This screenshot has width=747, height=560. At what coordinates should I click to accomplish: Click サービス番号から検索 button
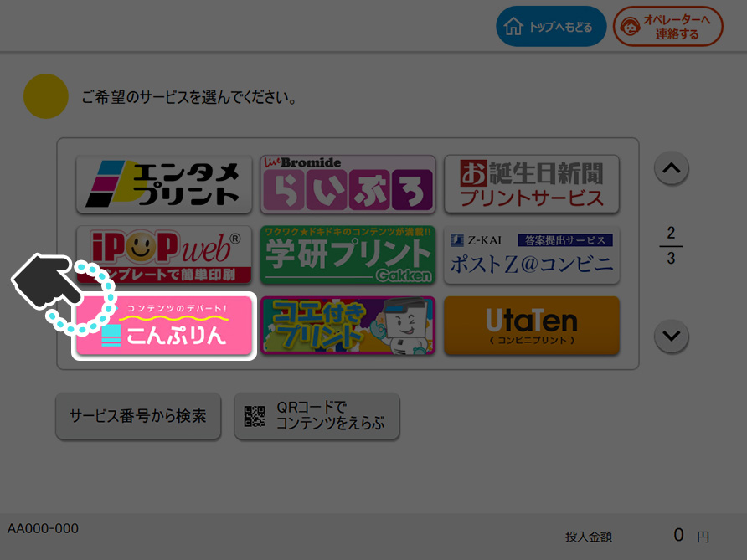138,416
